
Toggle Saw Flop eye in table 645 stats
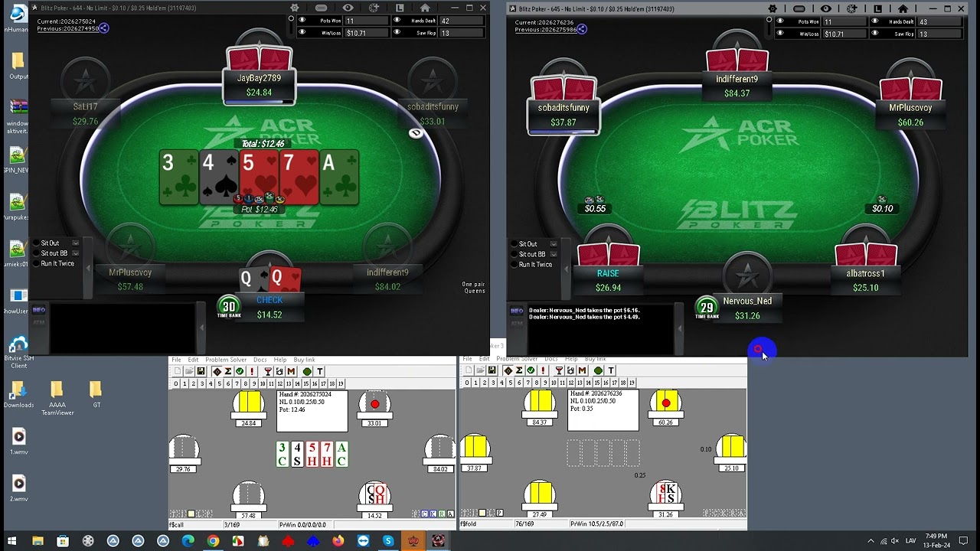pos(874,34)
